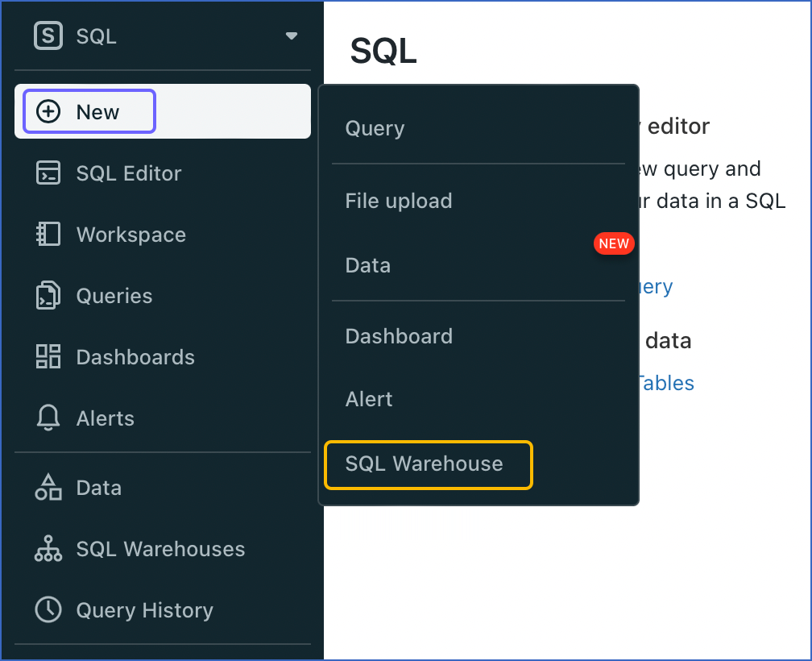Click the Dashboards grid icon

point(48,357)
